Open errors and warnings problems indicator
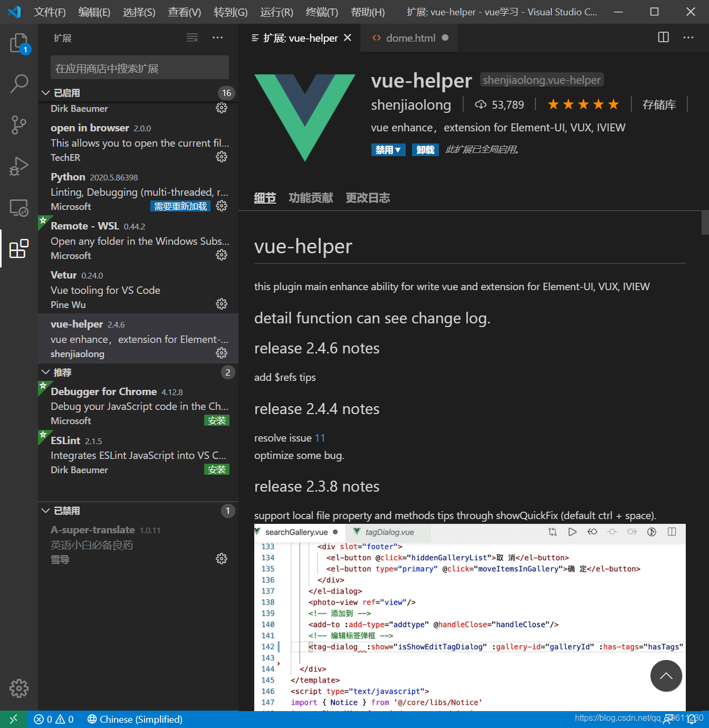Image resolution: width=709 pixels, height=728 pixels. point(53,719)
